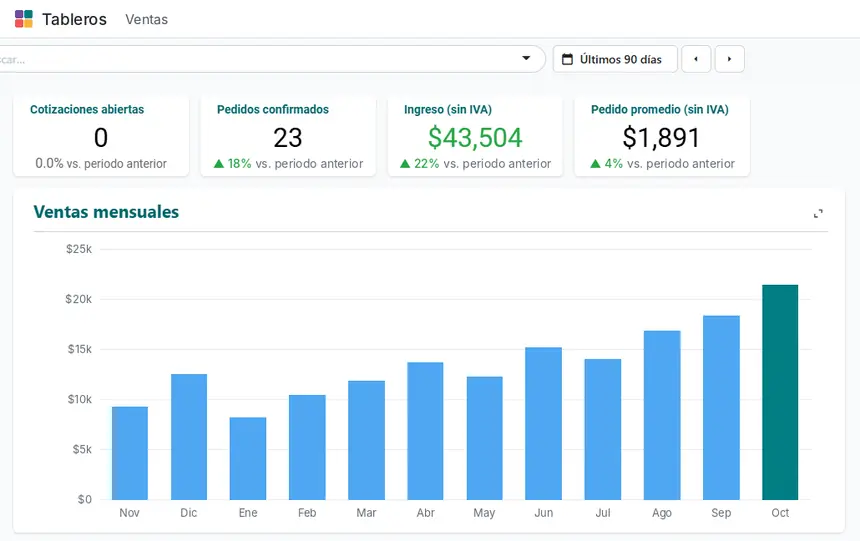Click the Ventas mensuales chart title
The width and height of the screenshot is (860, 541).
point(106,212)
